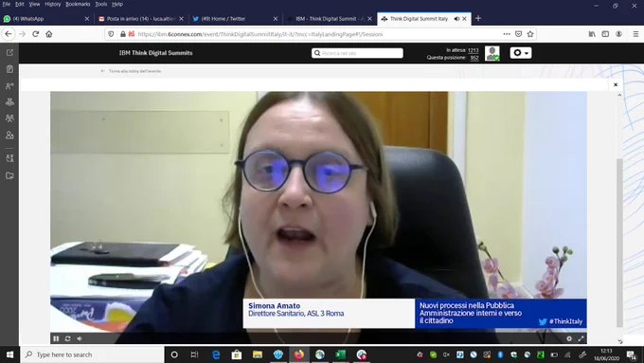Open the File menu
Screen dimensions: 644x363
(7, 4)
